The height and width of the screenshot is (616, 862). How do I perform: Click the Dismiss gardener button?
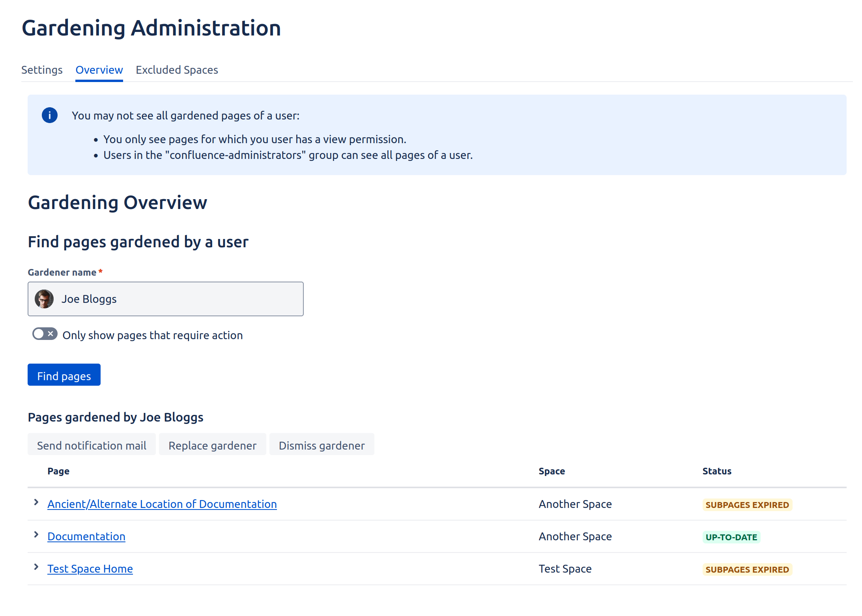coord(322,445)
